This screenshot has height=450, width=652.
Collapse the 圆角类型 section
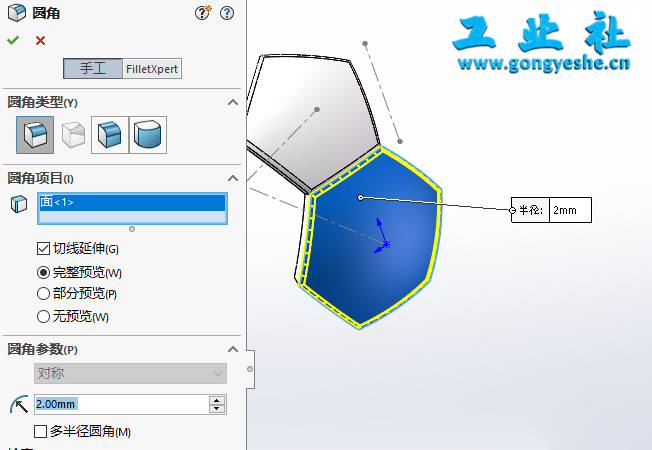coord(233,102)
